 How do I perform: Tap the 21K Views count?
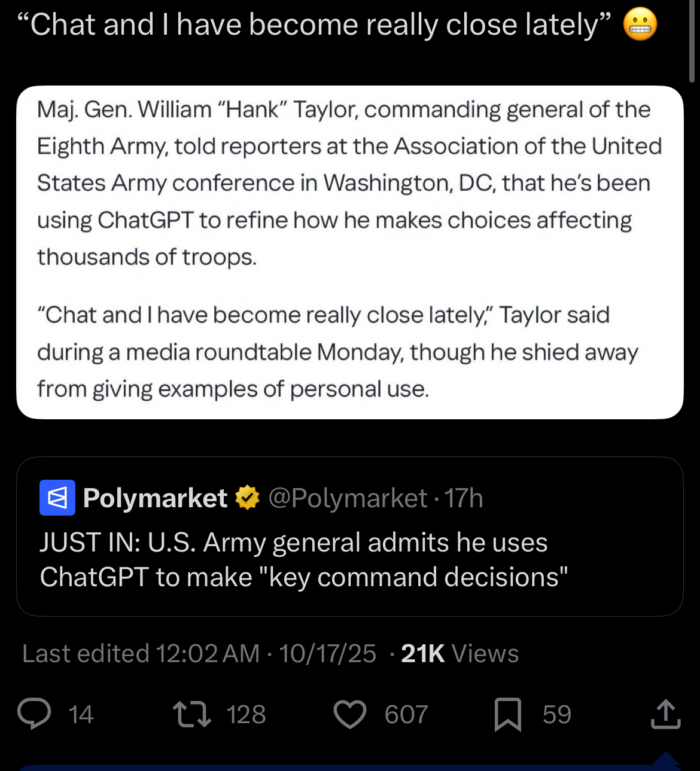click(x=459, y=653)
